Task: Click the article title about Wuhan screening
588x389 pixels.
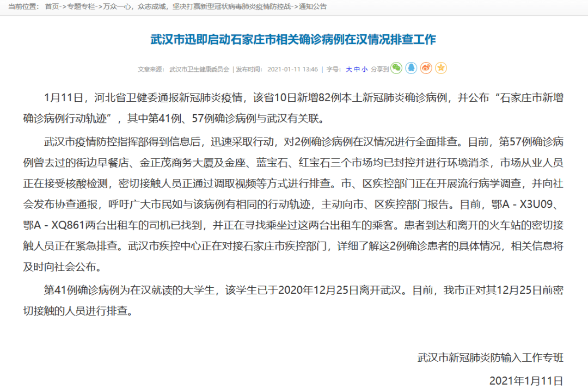Action: 294,39
